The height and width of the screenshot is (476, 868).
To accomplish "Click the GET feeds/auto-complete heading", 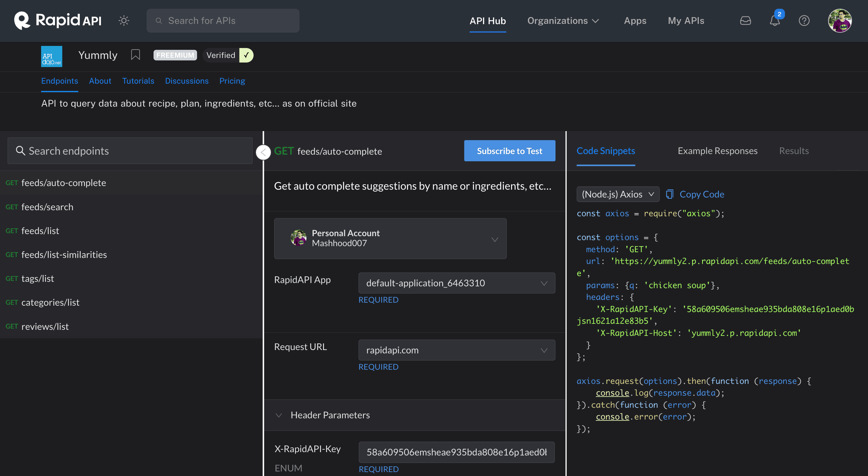I will click(x=328, y=151).
